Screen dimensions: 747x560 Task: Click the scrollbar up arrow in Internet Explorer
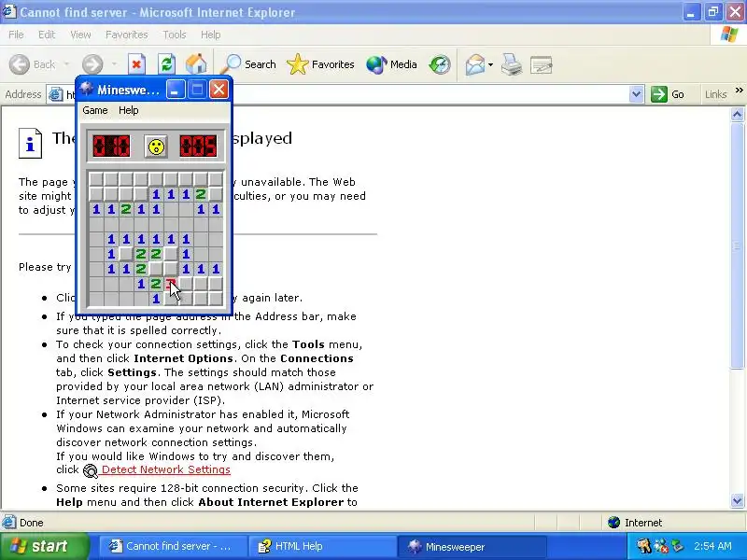tap(737, 114)
